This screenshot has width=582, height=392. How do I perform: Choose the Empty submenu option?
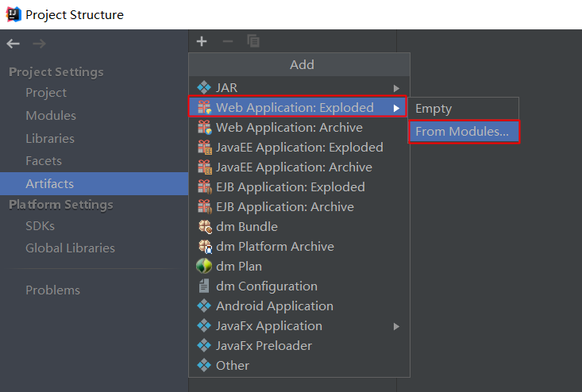(x=434, y=109)
